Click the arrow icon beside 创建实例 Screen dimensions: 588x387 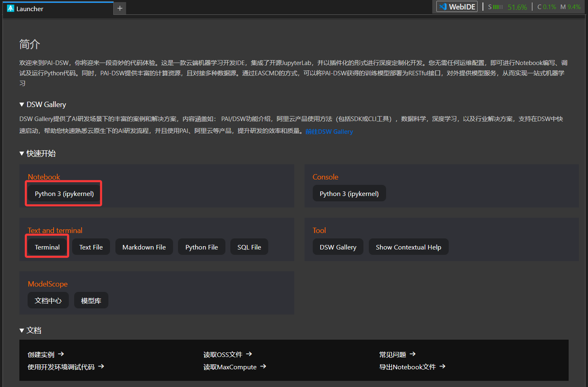(x=61, y=354)
